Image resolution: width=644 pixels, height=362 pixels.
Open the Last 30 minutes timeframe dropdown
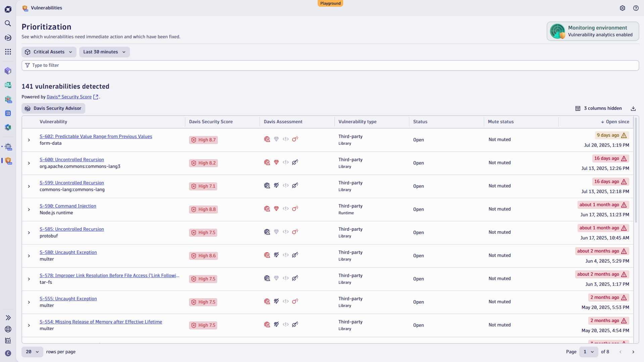coord(104,52)
